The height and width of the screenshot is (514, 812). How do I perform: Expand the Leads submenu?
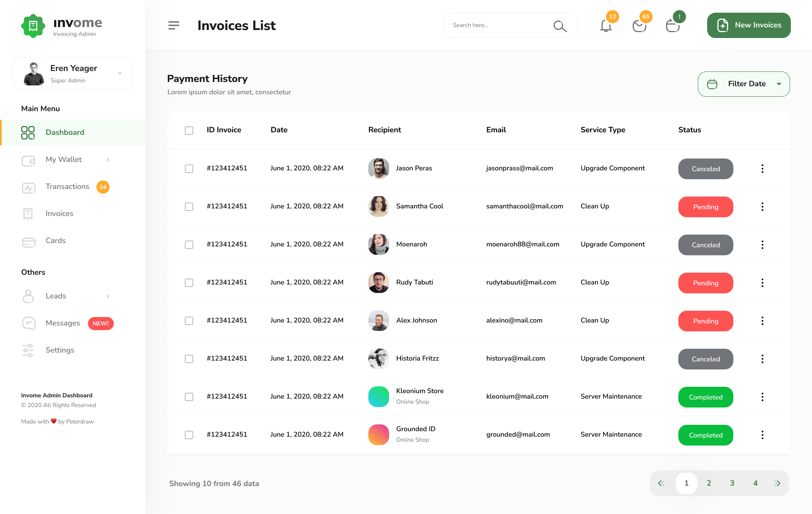coord(108,296)
